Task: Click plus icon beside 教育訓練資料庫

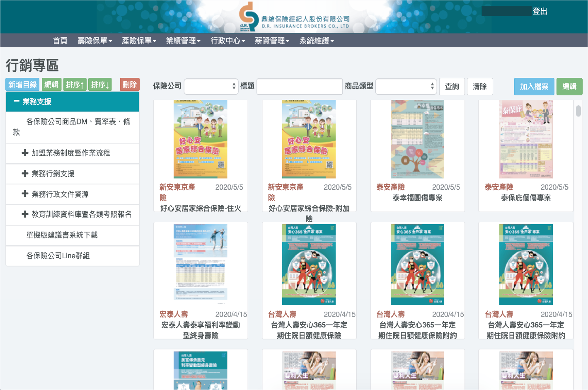Action: (25, 214)
